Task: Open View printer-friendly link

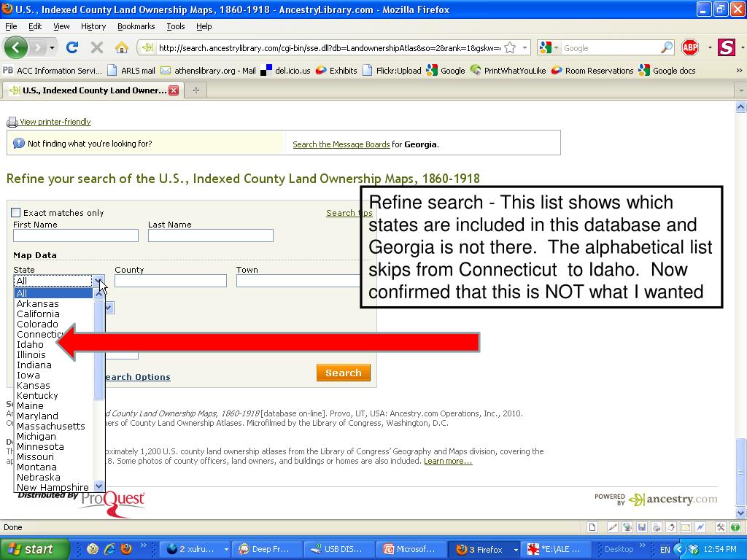Action: coord(55,122)
